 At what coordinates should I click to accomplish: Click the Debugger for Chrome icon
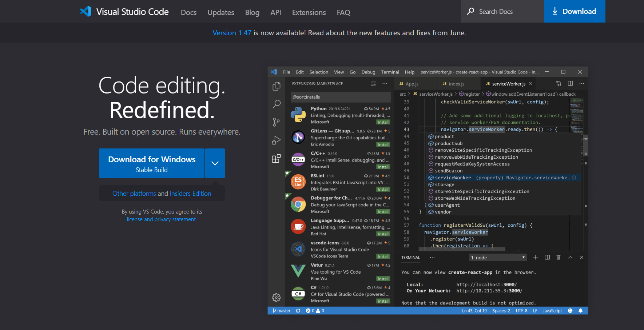tap(298, 204)
